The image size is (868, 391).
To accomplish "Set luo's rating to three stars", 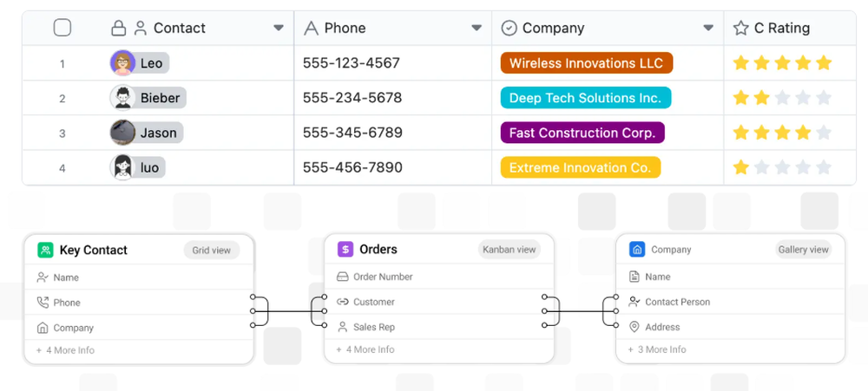I will (782, 167).
